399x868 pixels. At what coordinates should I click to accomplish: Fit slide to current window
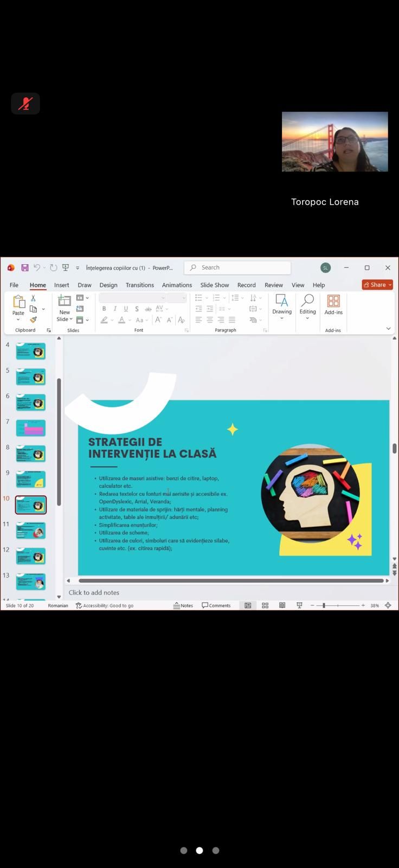click(x=388, y=605)
